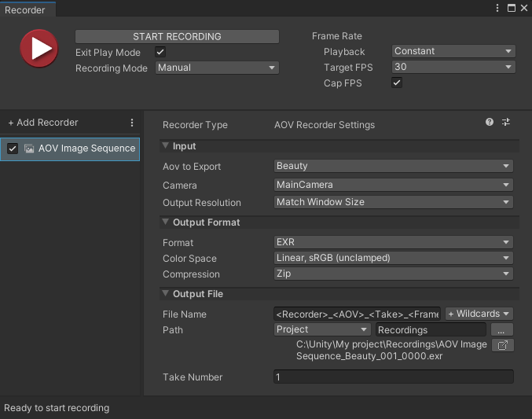
Task: Open the recorder list options menu
Action: click(x=132, y=123)
